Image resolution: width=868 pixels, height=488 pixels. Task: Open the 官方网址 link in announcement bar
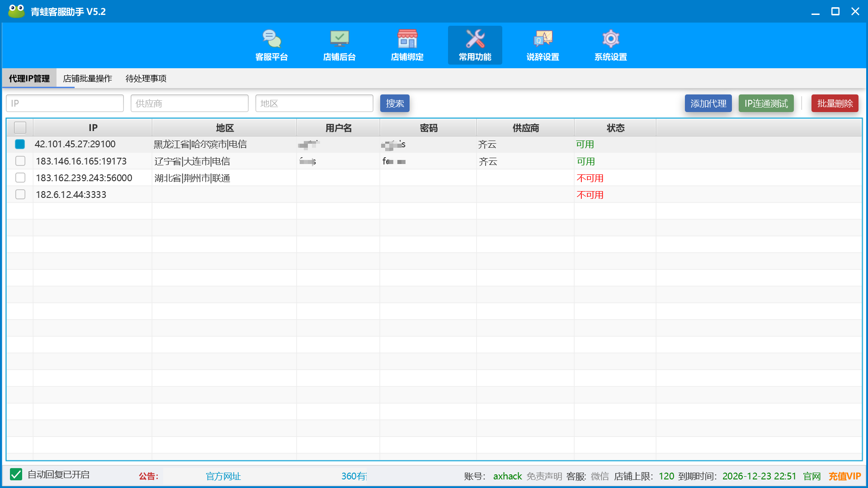click(x=223, y=476)
